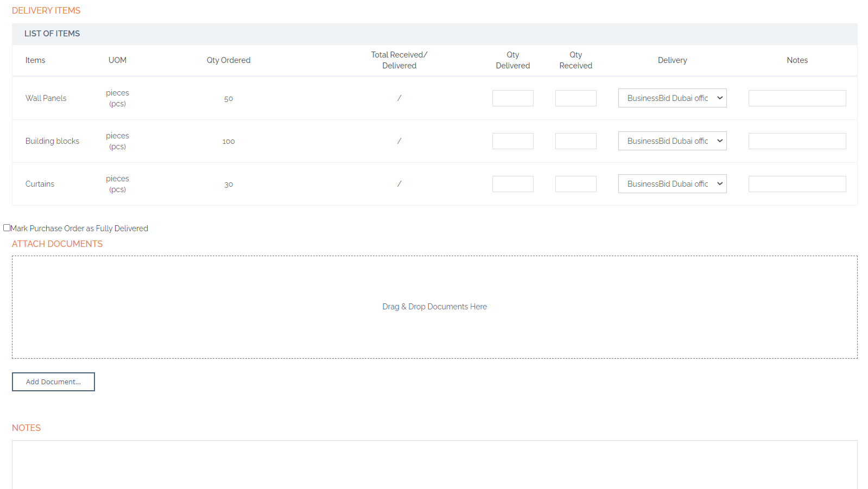
Task: Click Notes field in Wall Panels row
Action: point(797,98)
